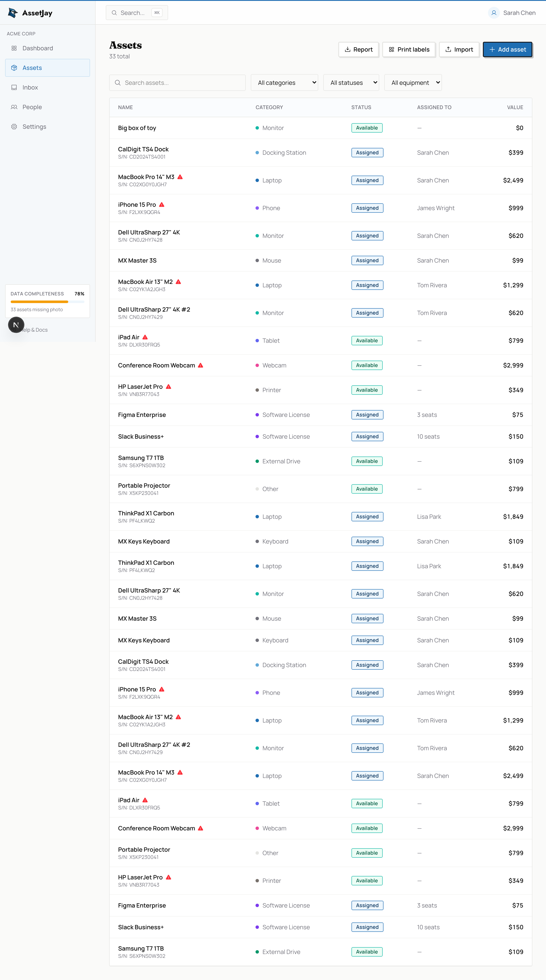
Task: Open Help & Docs link
Action: (36, 330)
